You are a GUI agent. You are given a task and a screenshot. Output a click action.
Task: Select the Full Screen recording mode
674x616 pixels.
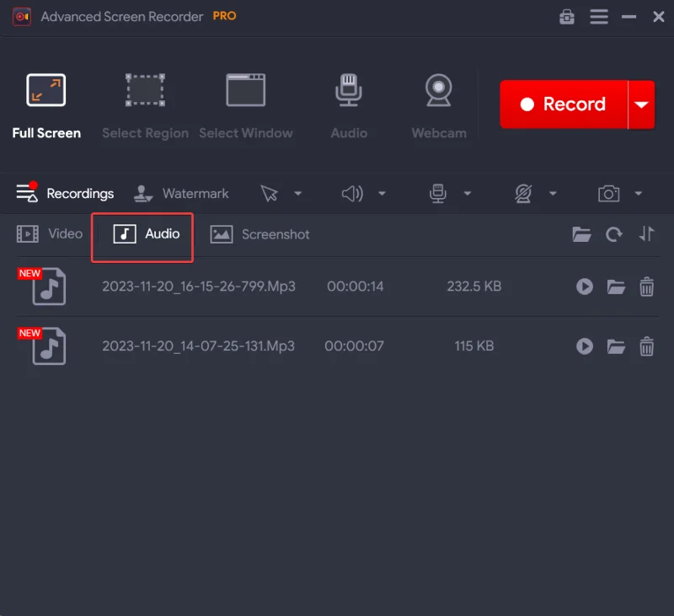[45, 99]
